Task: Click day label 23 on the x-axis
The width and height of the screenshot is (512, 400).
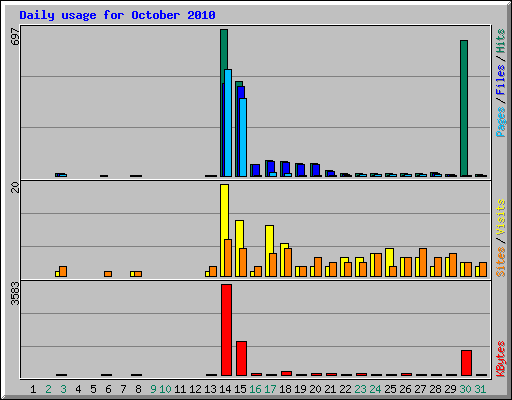Action: [360, 389]
